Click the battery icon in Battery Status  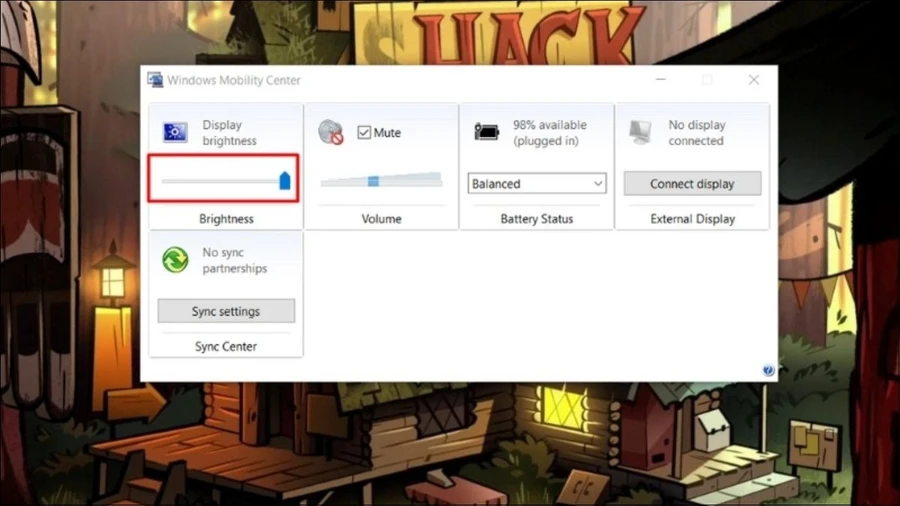click(486, 132)
